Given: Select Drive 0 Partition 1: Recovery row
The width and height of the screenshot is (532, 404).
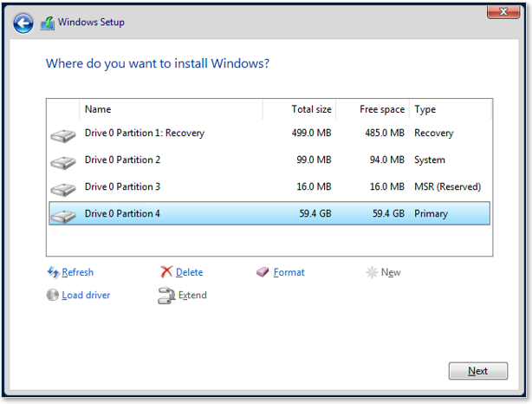Looking at the screenshot, I should coord(269,133).
